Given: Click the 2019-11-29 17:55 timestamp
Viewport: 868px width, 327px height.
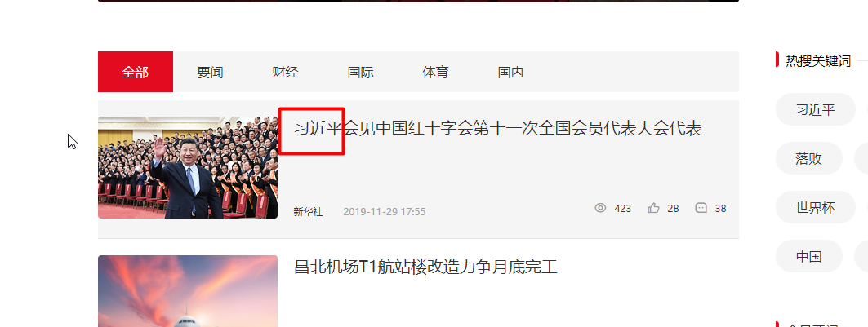Looking at the screenshot, I should [384, 211].
